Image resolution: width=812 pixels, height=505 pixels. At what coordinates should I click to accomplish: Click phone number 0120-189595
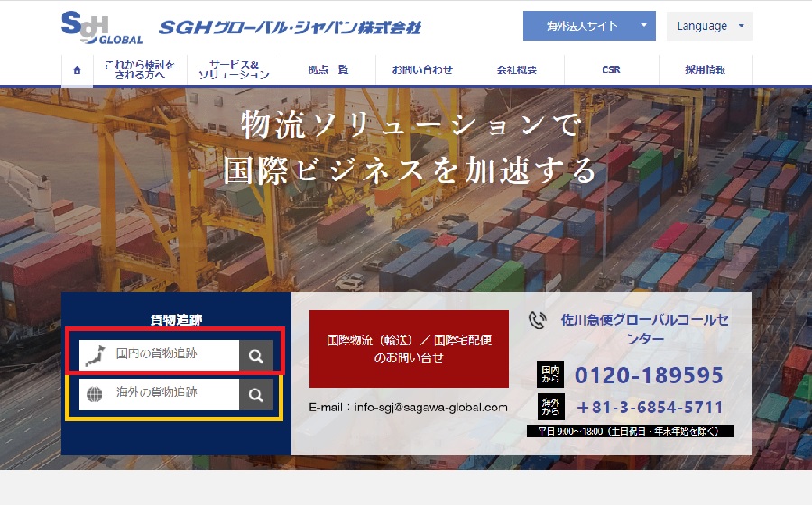[x=649, y=374]
